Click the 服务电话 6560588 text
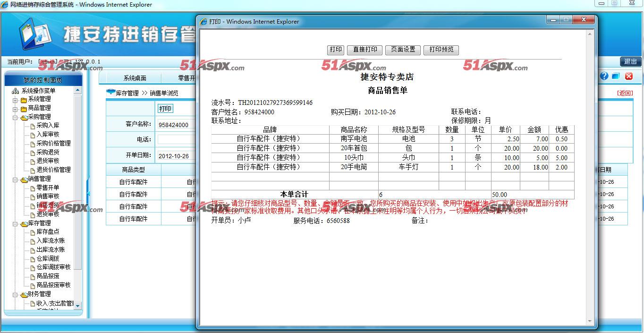Viewport: 644px width, 333px height. tap(322, 221)
